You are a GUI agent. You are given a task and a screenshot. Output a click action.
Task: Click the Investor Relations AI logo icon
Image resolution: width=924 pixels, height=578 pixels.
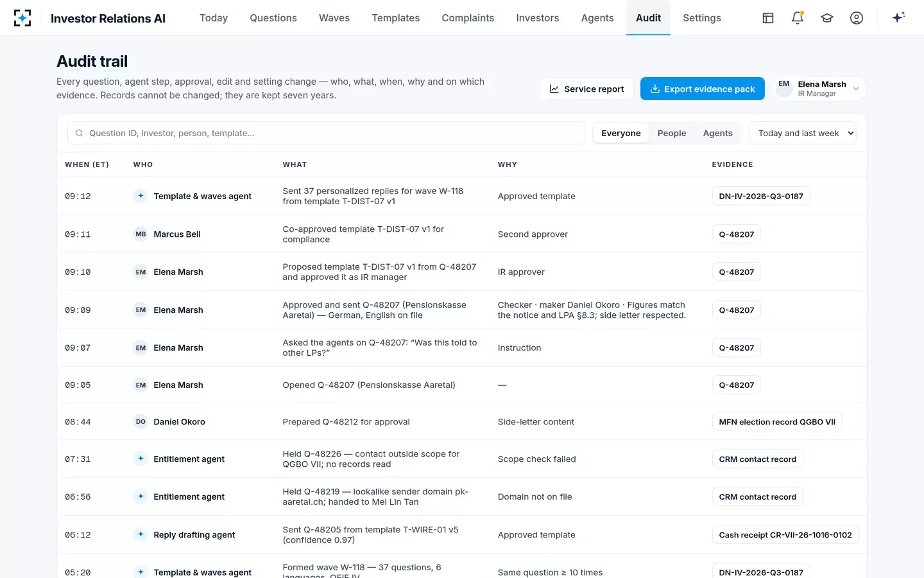[22, 18]
